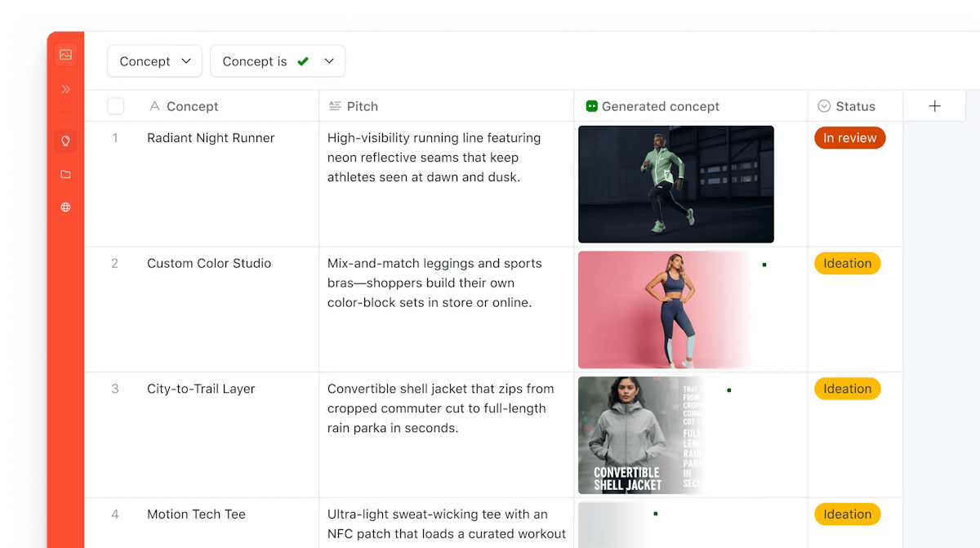Add a new column with the plus icon
The width and height of the screenshot is (980, 548).
tap(935, 106)
